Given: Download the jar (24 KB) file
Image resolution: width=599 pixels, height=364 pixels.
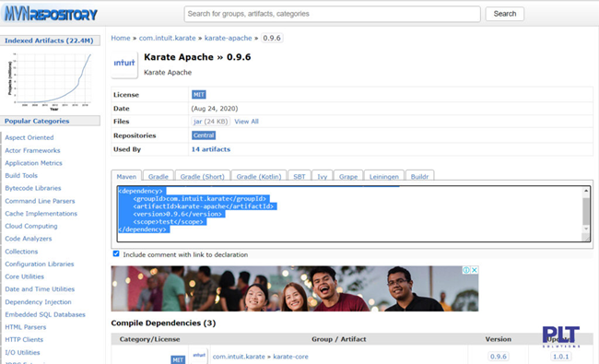Looking at the screenshot, I should pyautogui.click(x=210, y=122).
